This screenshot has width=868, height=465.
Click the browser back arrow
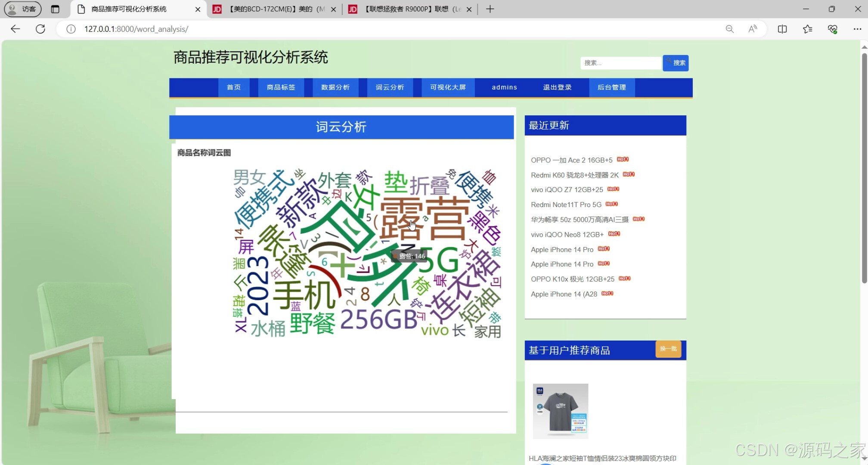pyautogui.click(x=15, y=29)
